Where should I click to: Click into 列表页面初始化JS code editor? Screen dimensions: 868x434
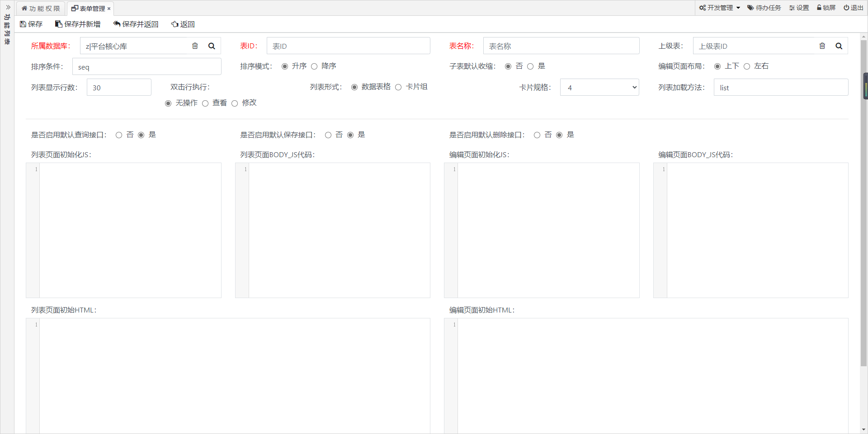pos(123,230)
